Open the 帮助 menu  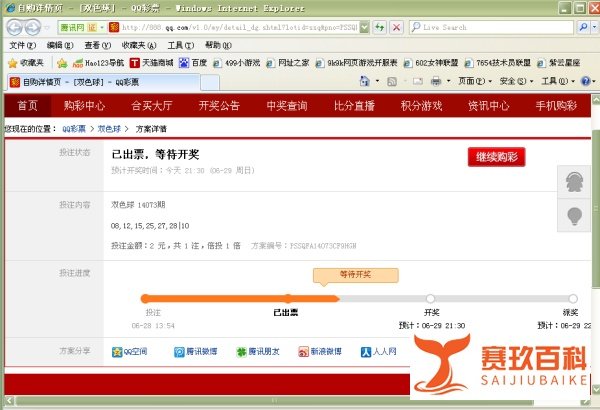[218, 46]
